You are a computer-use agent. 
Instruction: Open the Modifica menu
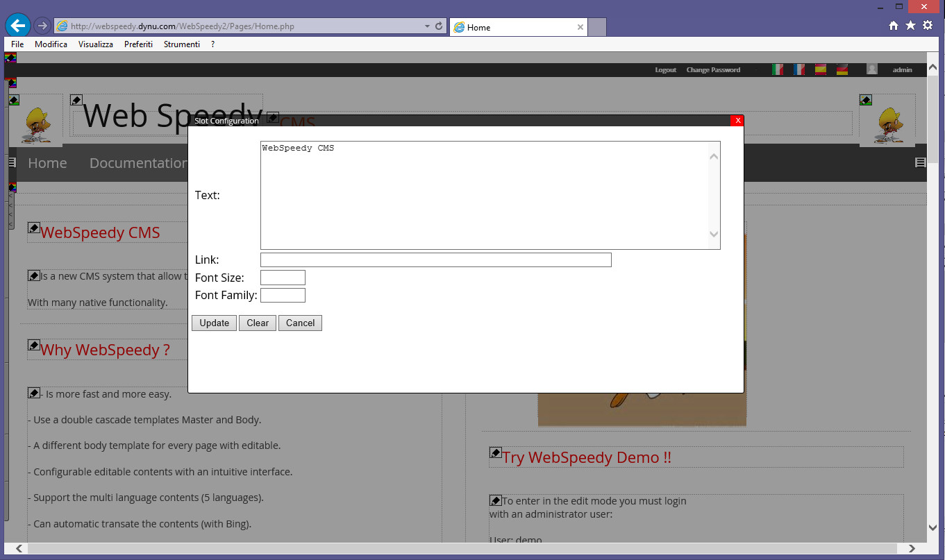(51, 44)
